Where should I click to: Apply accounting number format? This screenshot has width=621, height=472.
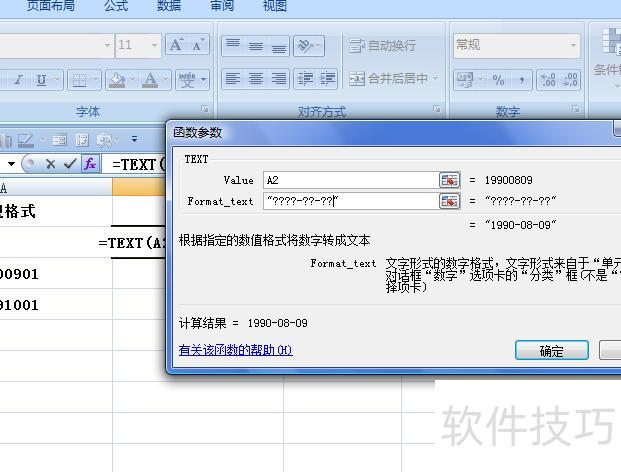465,80
